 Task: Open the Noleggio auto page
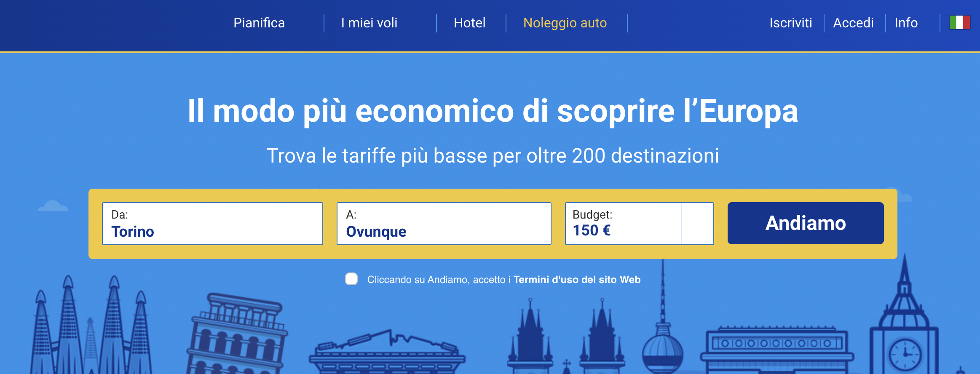565,23
